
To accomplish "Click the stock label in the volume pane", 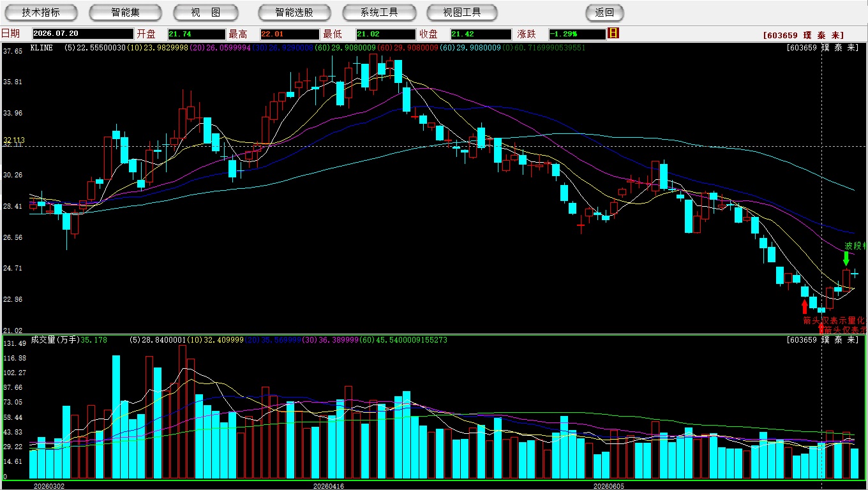I will 823,340.
